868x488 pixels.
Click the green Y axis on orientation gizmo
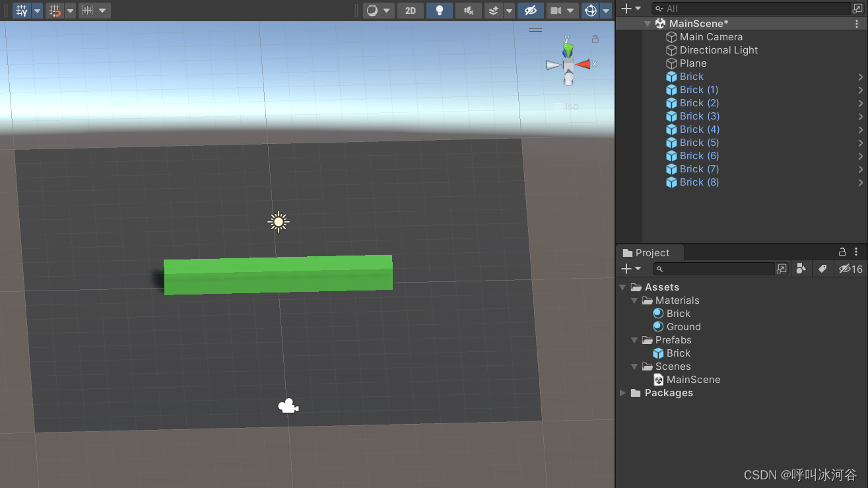click(568, 50)
